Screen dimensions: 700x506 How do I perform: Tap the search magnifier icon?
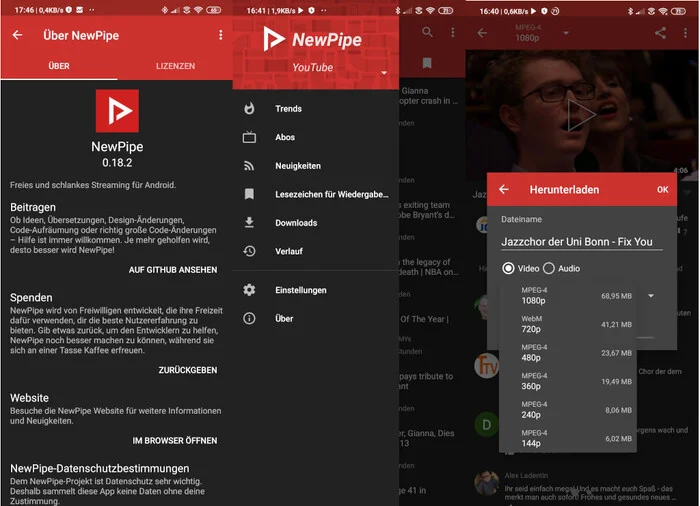point(427,32)
